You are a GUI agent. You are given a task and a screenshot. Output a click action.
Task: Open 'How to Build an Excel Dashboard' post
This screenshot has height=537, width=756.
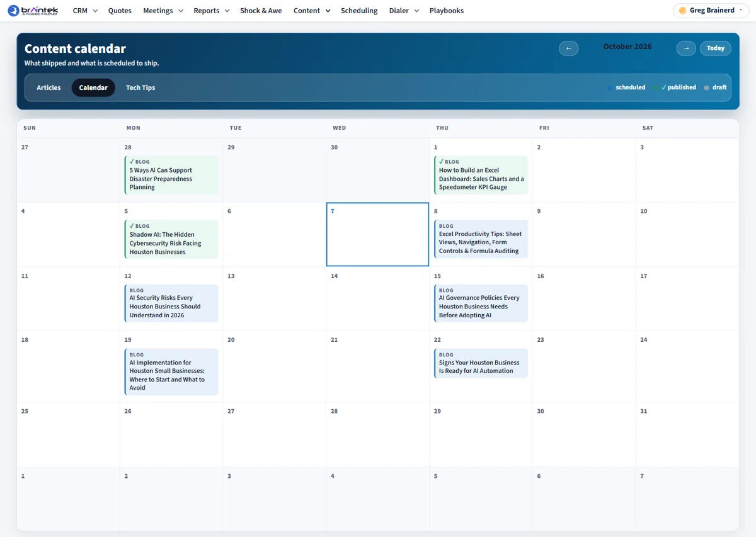(x=481, y=174)
